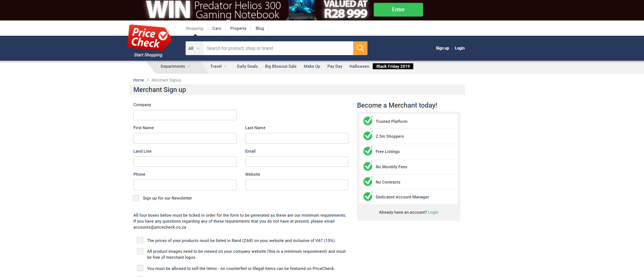This screenshot has width=644, height=277.
Task: Open Daily Deals menu item
Action: tap(247, 66)
